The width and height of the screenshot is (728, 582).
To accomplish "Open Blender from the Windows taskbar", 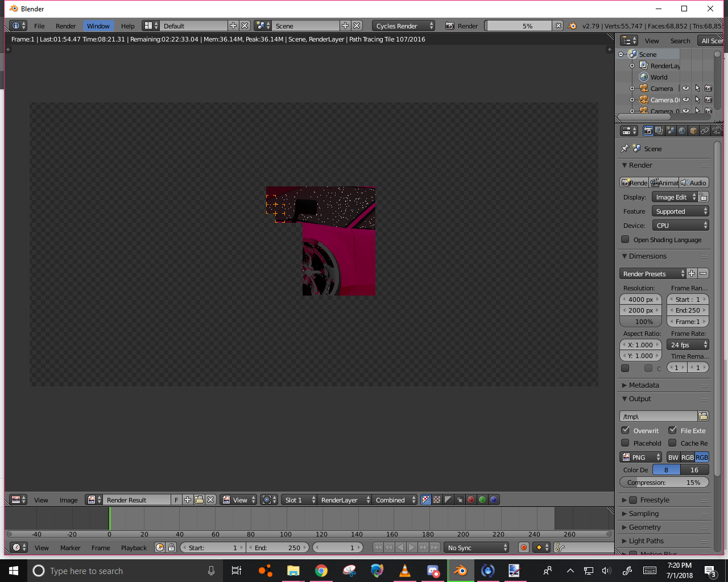I will (x=461, y=571).
